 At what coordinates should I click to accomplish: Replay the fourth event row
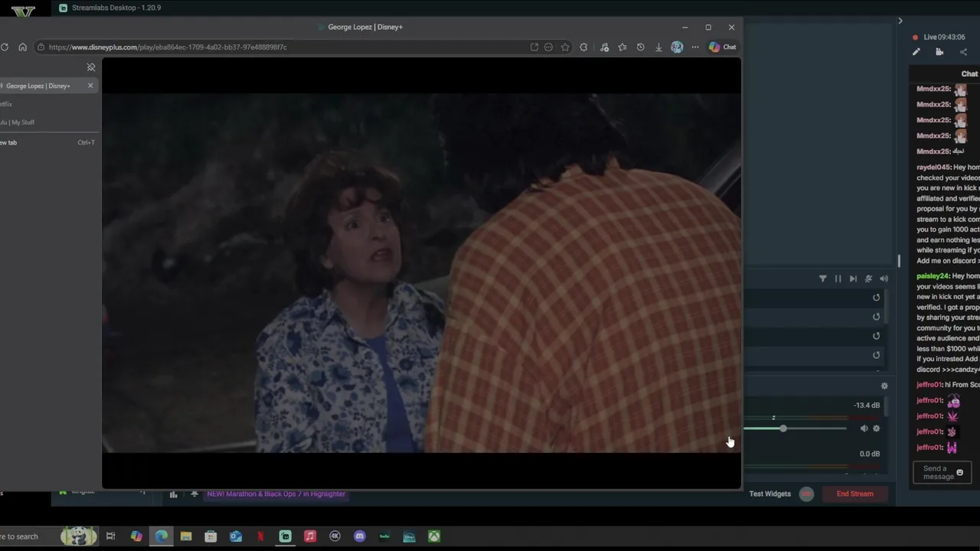(x=877, y=355)
